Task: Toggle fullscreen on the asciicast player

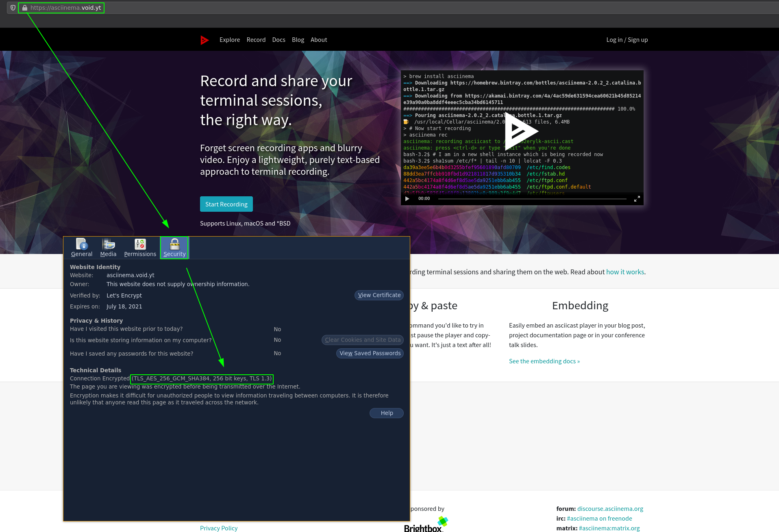Action: click(637, 199)
